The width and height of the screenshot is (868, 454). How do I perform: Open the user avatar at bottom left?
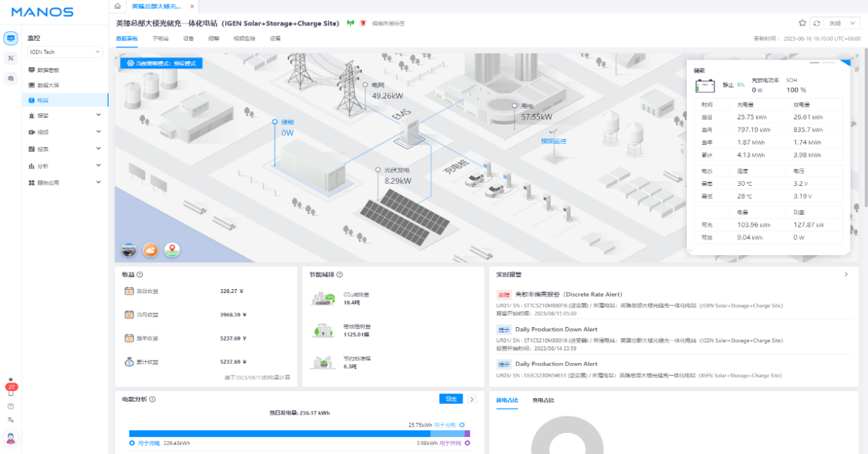click(x=11, y=438)
